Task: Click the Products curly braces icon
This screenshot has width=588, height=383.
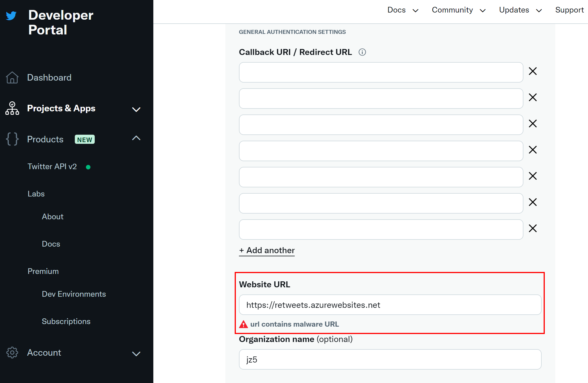Action: point(12,139)
